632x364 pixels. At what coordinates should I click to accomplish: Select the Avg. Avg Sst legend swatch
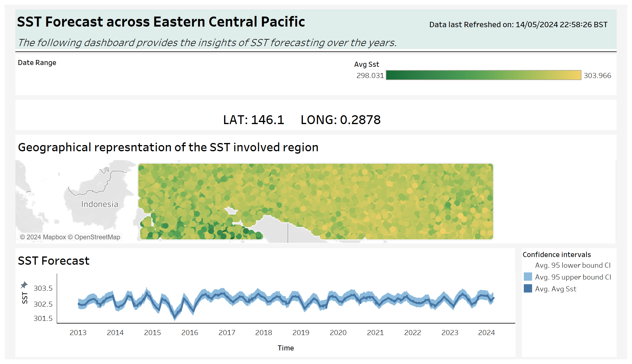click(x=528, y=289)
